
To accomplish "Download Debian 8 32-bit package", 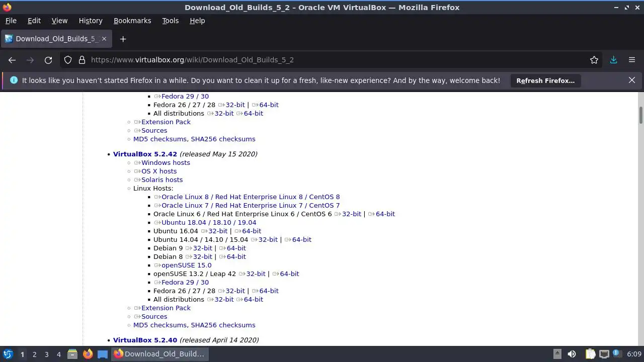I will click(199, 256).
